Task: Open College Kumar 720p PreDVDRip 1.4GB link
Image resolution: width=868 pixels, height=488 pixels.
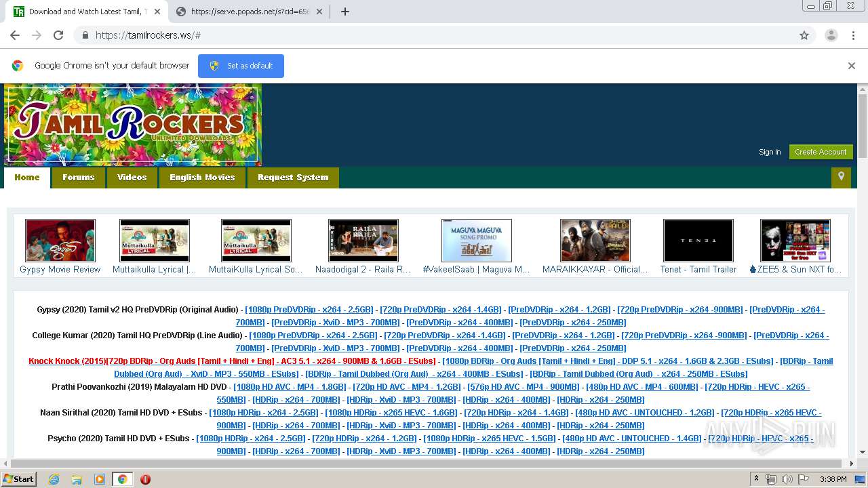Action: tap(445, 335)
